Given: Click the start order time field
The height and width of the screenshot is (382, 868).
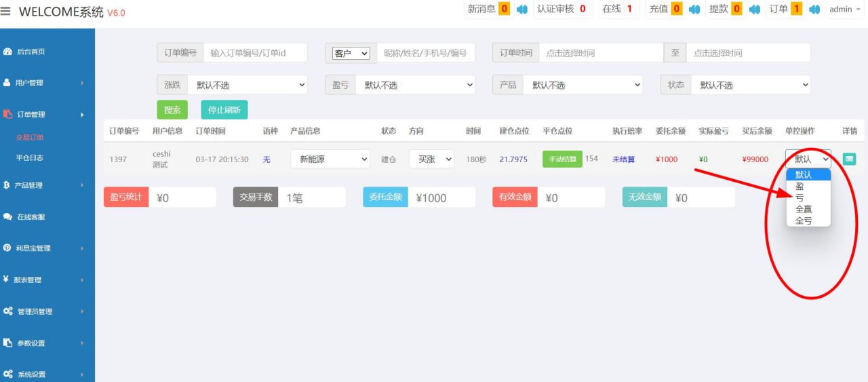Looking at the screenshot, I should click(x=600, y=53).
